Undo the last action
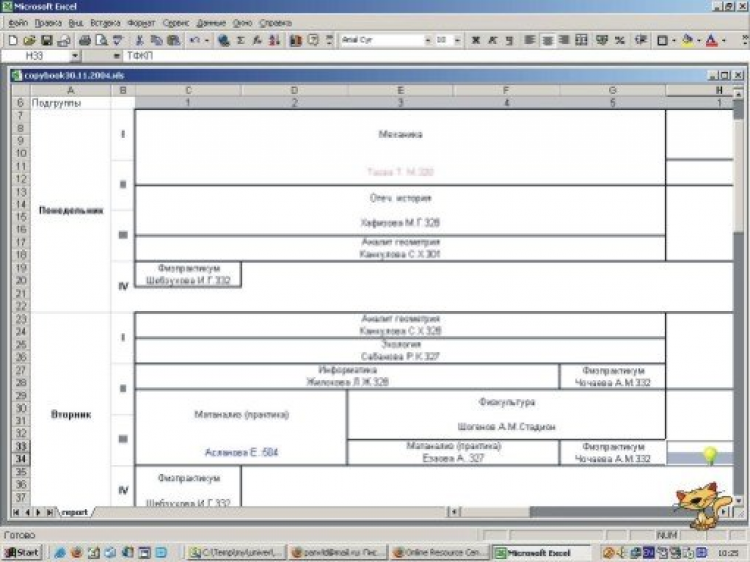The image size is (750, 562). (194, 41)
